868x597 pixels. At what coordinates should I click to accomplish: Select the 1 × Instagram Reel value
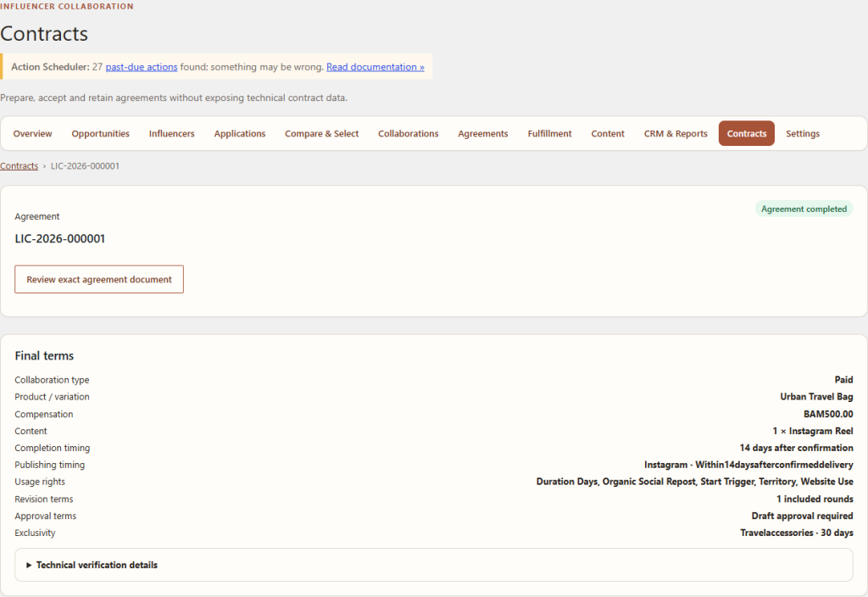(813, 432)
